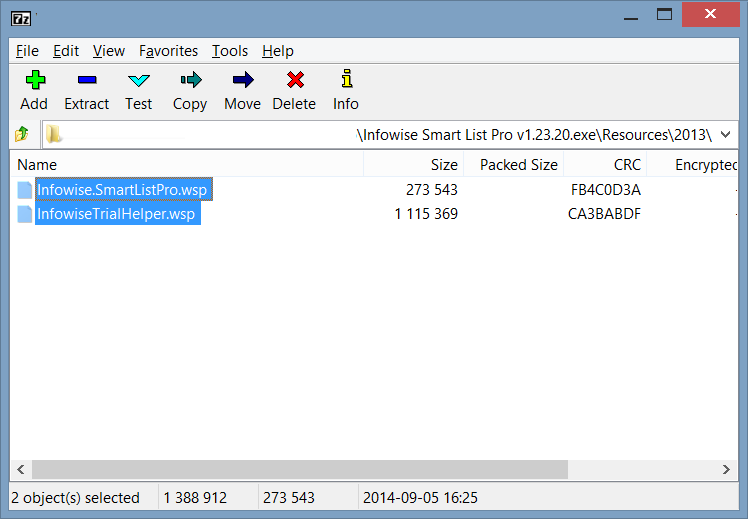Click the red Delete X icon

point(295,80)
